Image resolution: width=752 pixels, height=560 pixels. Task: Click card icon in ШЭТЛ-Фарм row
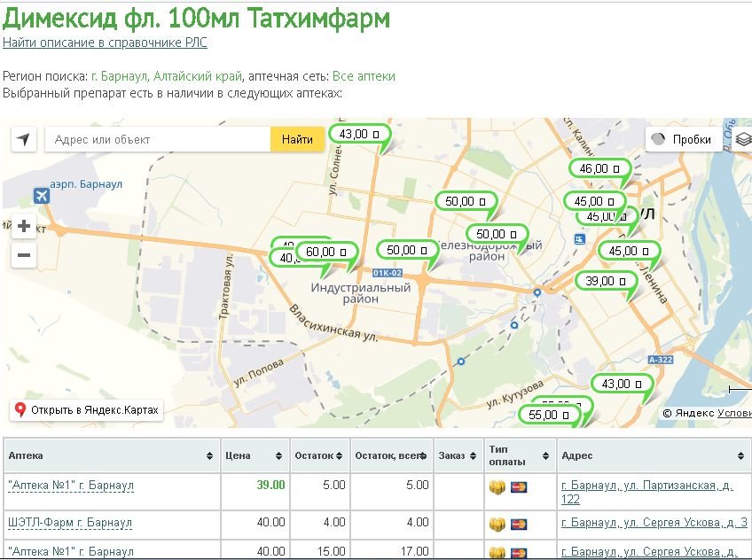(x=519, y=524)
